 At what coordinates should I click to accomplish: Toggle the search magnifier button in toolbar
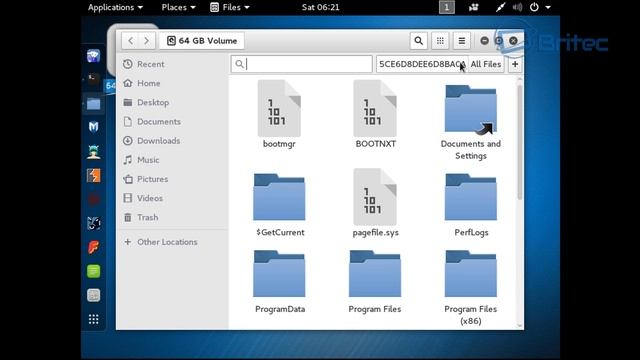click(x=418, y=41)
